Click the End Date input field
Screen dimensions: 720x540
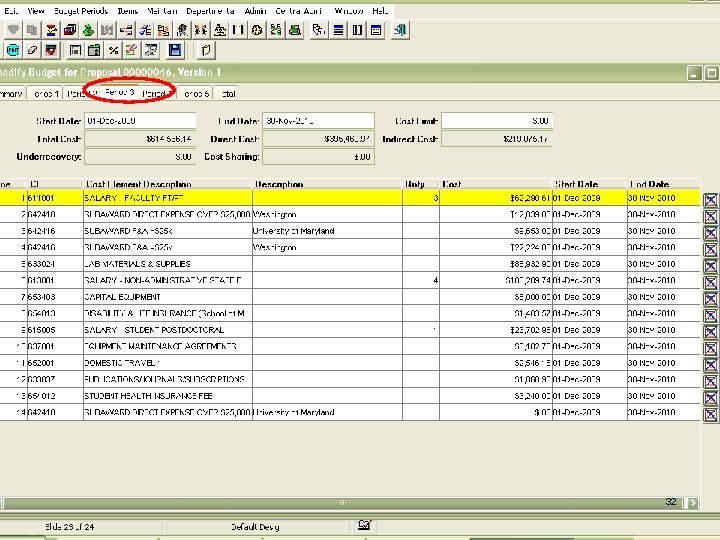point(318,121)
